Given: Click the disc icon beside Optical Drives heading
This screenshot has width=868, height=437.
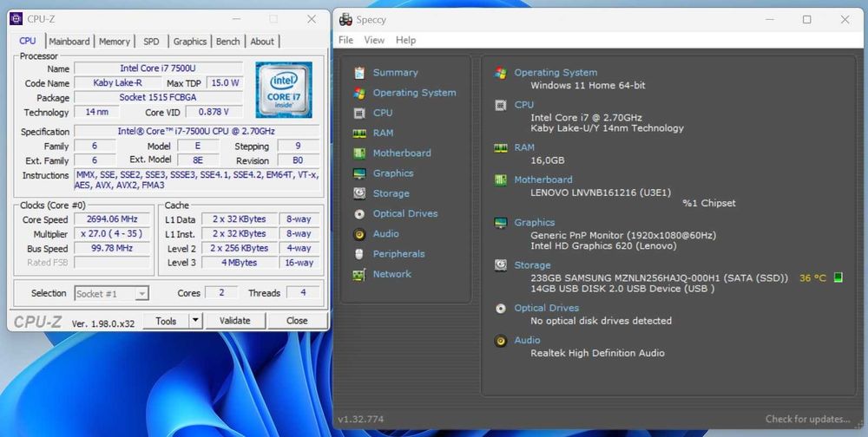Looking at the screenshot, I should (x=501, y=309).
